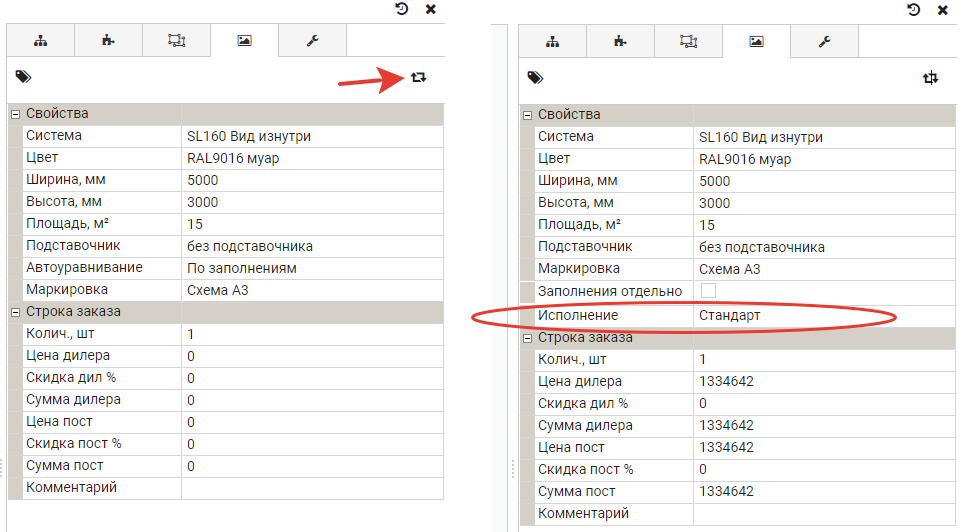This screenshot has width=962, height=532.
Task: Click the tags icon in left panel
Action: pyautogui.click(x=23, y=77)
